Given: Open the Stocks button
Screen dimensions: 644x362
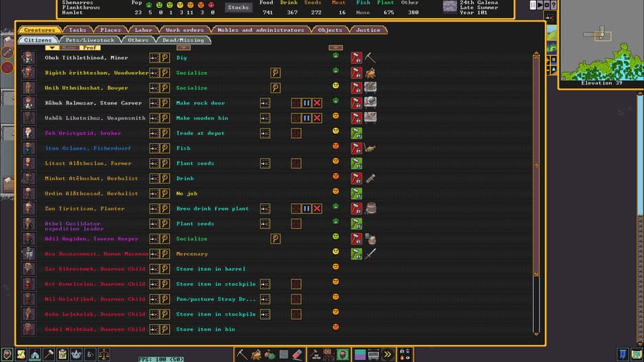Looking at the screenshot, I should click(x=238, y=8).
